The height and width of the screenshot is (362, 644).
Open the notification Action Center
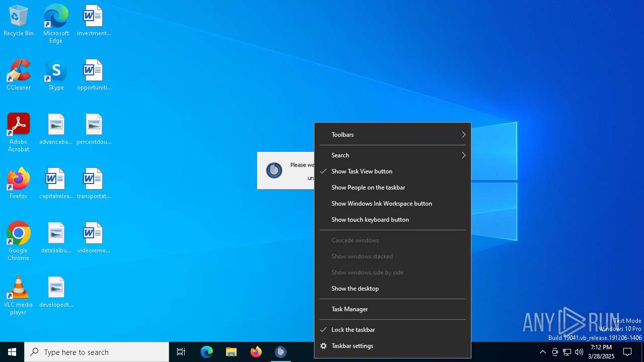tap(627, 352)
